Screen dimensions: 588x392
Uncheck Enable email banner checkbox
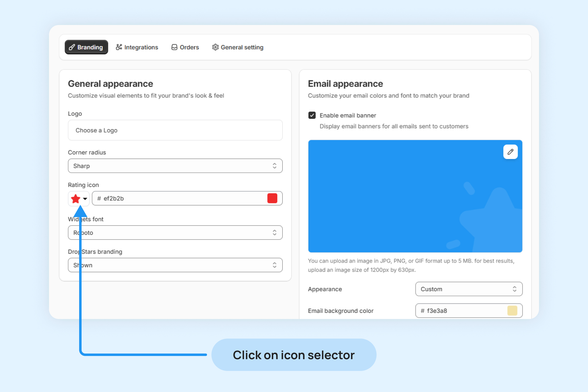coord(312,115)
